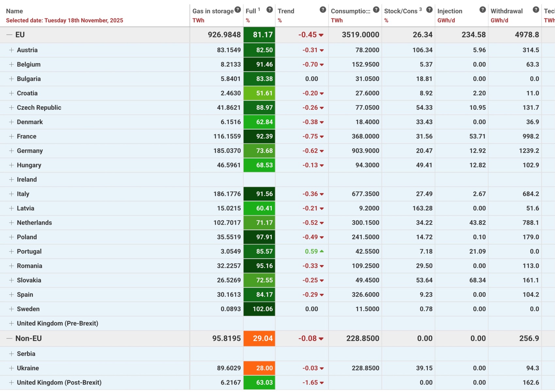This screenshot has height=392, width=555.
Task: Click the Injection column help icon
Action: point(482,10)
